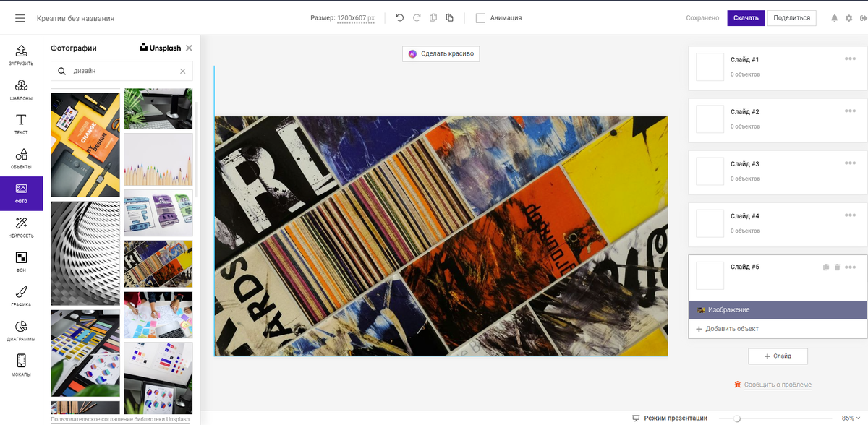Click the logout icon at top right
The width and height of the screenshot is (868, 425).
tap(863, 18)
